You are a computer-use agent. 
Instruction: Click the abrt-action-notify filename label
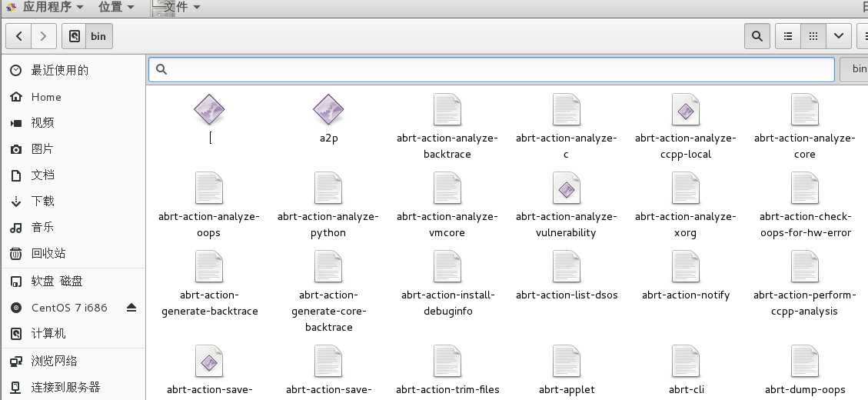(686, 295)
